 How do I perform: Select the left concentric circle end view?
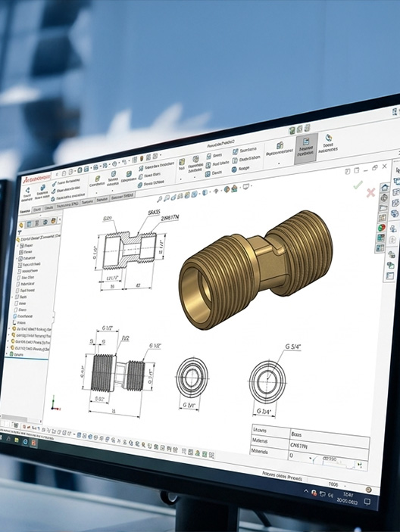click(x=192, y=378)
